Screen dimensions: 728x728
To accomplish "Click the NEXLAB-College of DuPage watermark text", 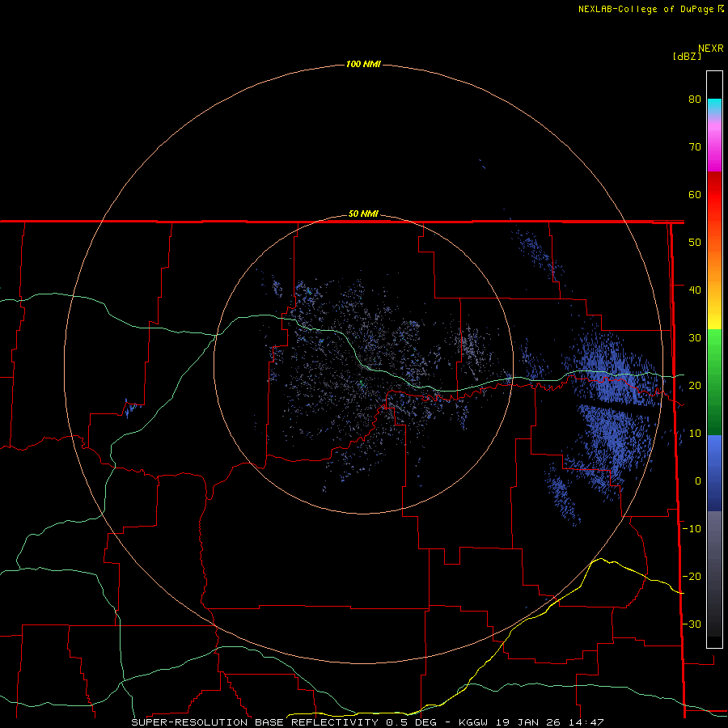I will tap(647, 9).
